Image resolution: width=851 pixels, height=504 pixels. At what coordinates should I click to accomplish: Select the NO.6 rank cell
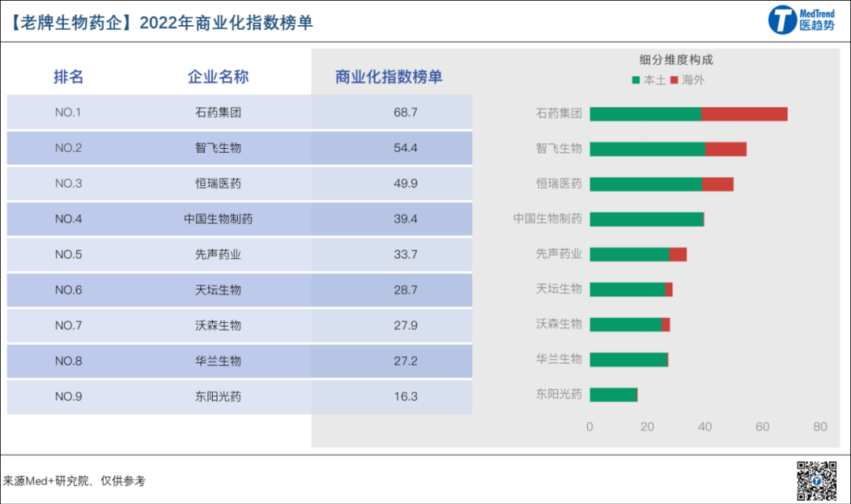[x=69, y=290]
